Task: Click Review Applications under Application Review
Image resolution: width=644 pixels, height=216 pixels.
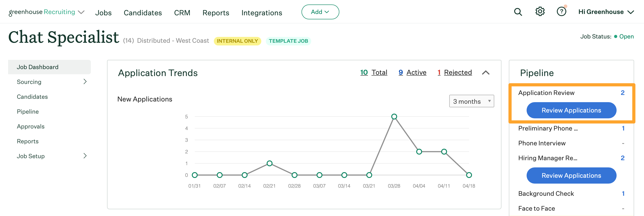Action: pyautogui.click(x=571, y=110)
